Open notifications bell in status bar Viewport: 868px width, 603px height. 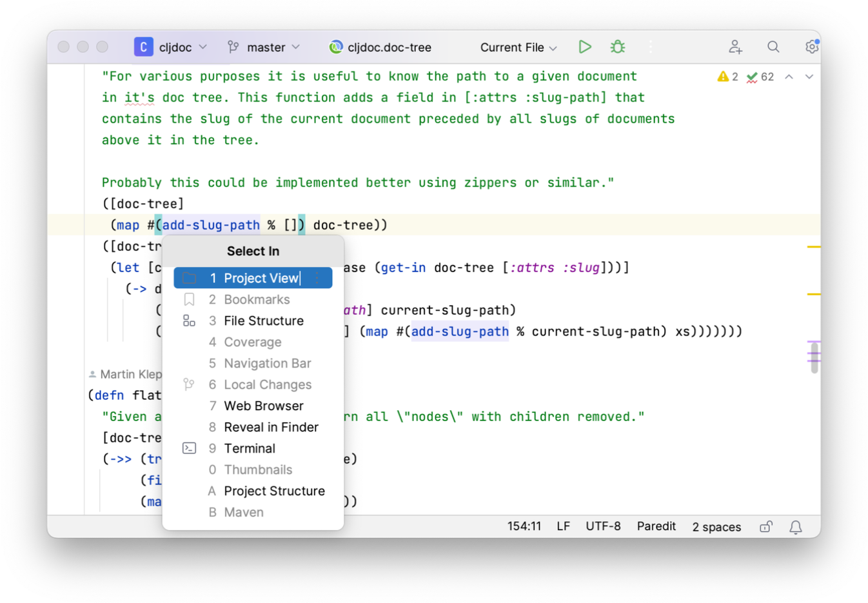pyautogui.click(x=796, y=527)
